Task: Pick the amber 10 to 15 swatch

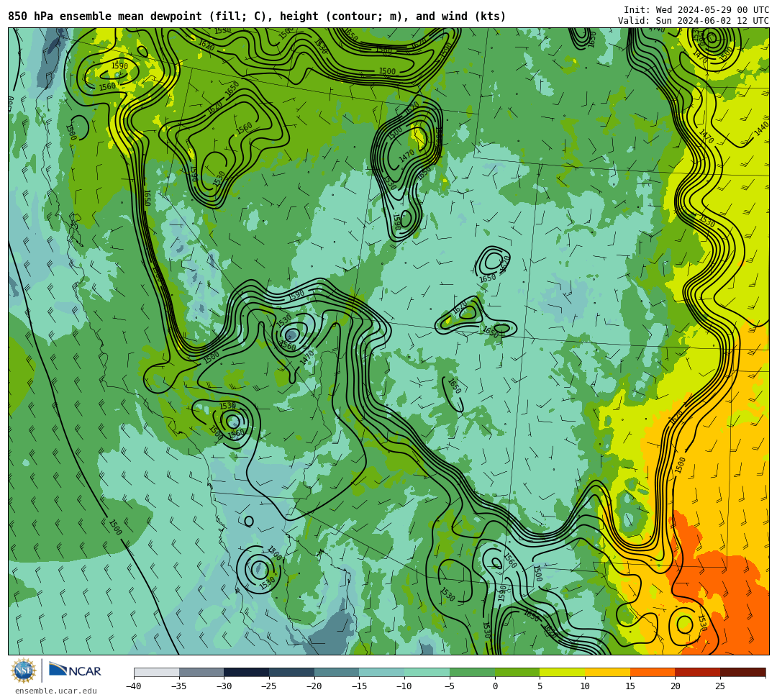Action: (x=607, y=672)
